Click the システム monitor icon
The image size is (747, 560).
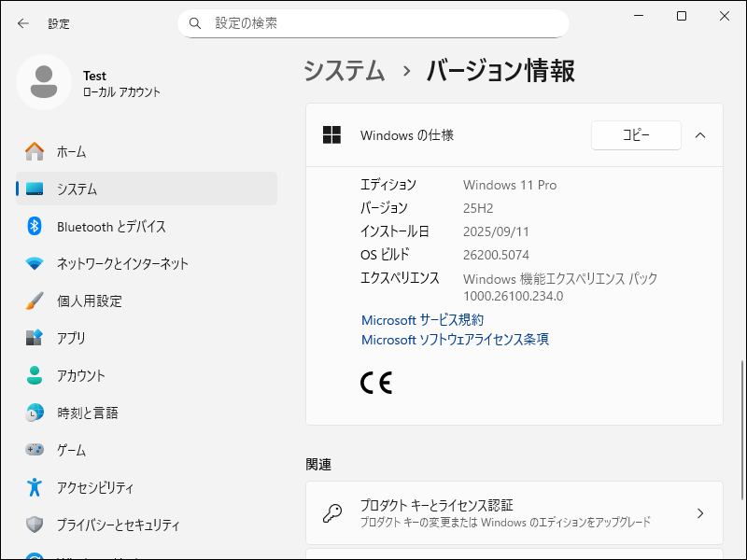pos(35,189)
